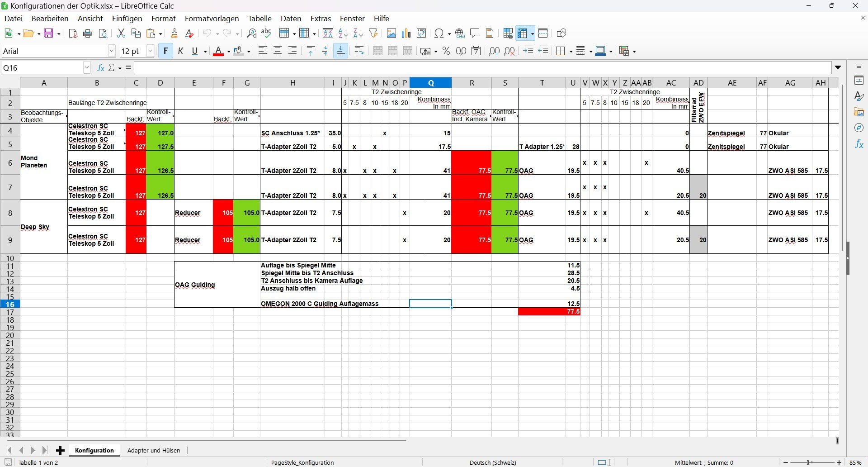Open Datei menu

[14, 19]
